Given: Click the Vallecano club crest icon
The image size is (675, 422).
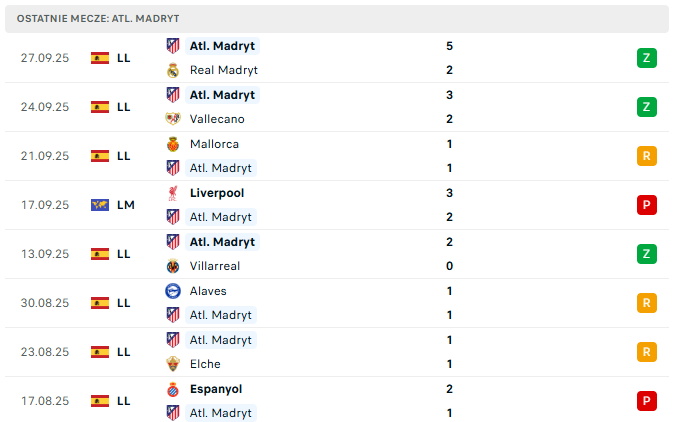Looking at the screenshot, I should click(173, 119).
